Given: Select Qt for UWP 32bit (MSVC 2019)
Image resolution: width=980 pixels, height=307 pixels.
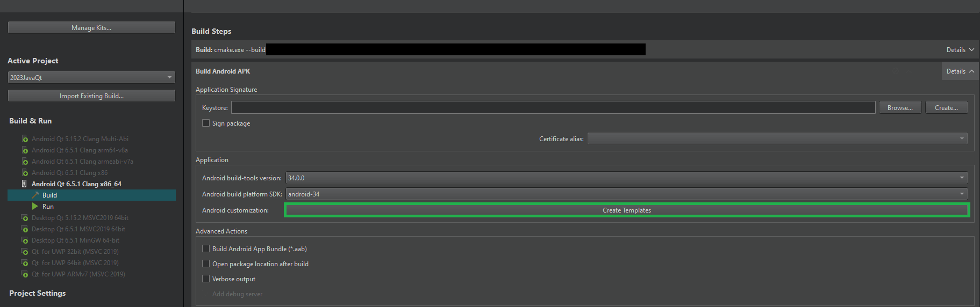Looking at the screenshot, I should coord(75,252).
